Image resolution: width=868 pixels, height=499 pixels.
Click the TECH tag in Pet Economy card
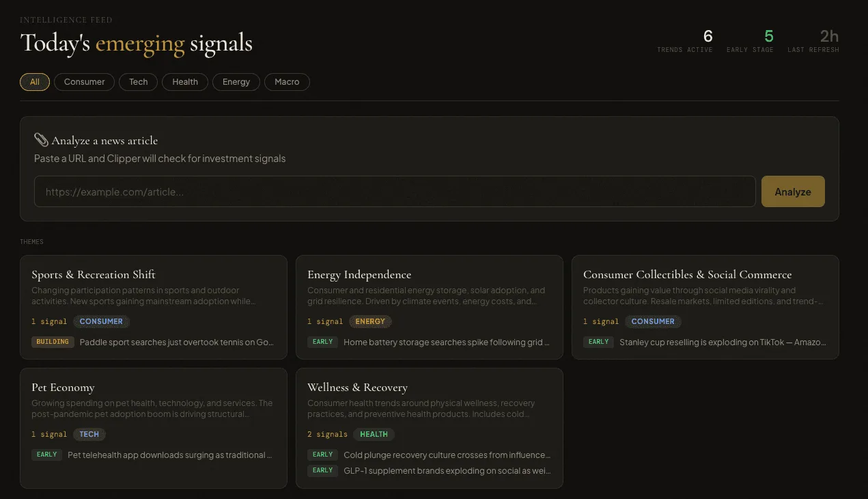pyautogui.click(x=89, y=434)
